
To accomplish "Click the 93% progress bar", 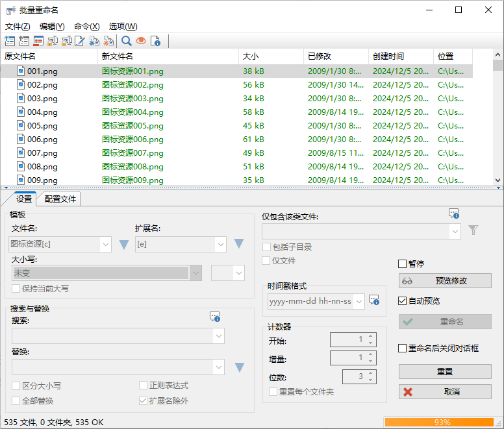I will pos(442,422).
